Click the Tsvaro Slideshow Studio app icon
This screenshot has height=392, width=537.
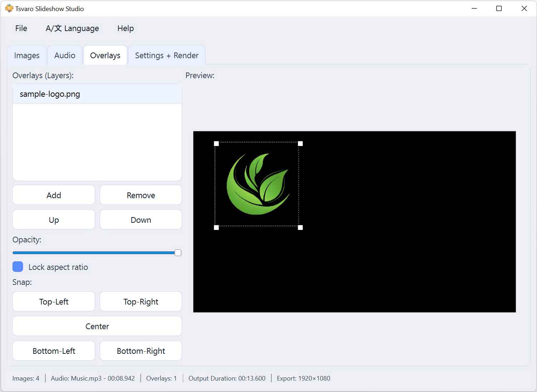[9, 8]
